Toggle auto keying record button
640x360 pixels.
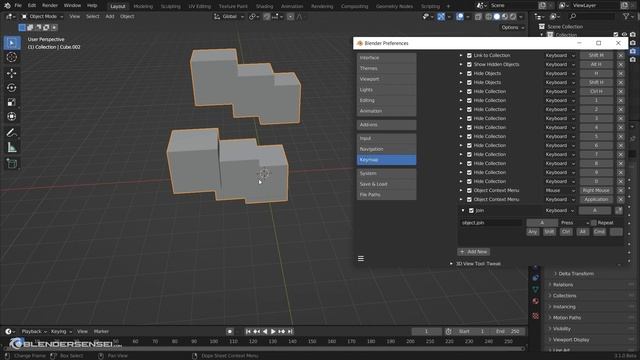(230, 331)
